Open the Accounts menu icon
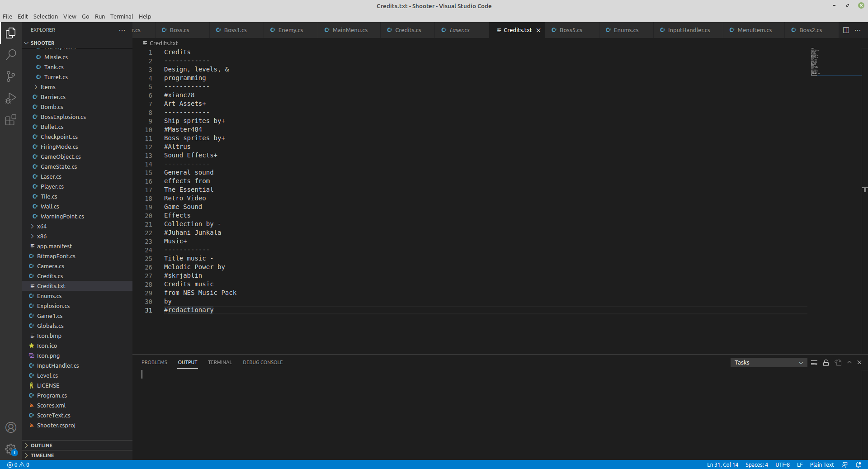 click(11, 427)
